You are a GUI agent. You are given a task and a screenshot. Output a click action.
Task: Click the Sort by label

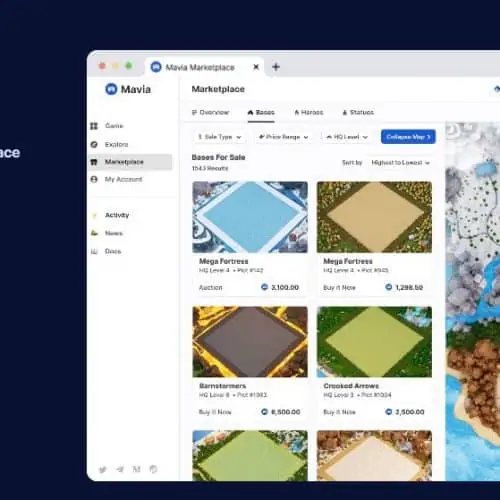pyautogui.click(x=352, y=163)
